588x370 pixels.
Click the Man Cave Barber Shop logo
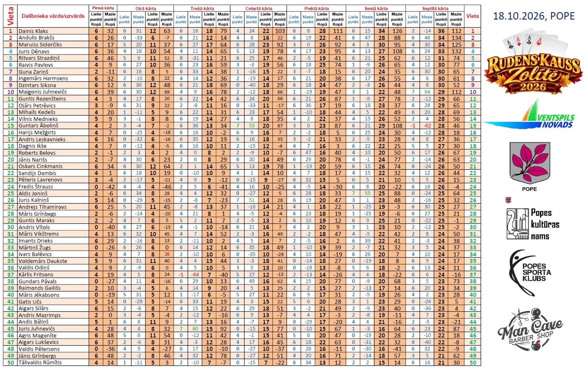pyautogui.click(x=529, y=330)
